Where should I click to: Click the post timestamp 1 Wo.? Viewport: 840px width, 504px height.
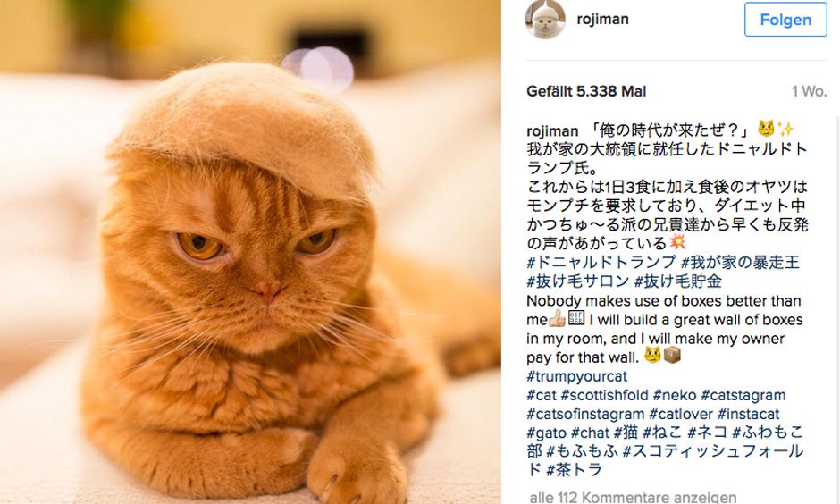pyautogui.click(x=808, y=91)
